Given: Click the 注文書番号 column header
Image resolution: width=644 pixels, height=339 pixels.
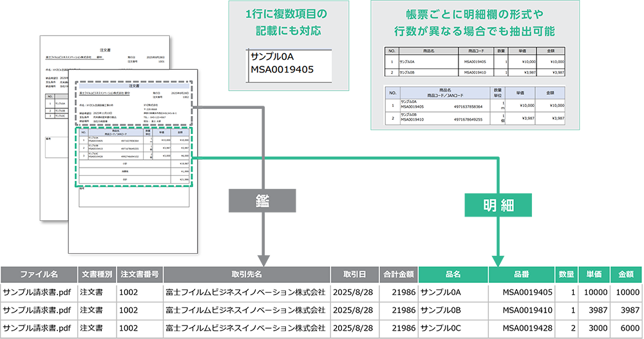Looking at the screenshot, I should click(x=140, y=274).
